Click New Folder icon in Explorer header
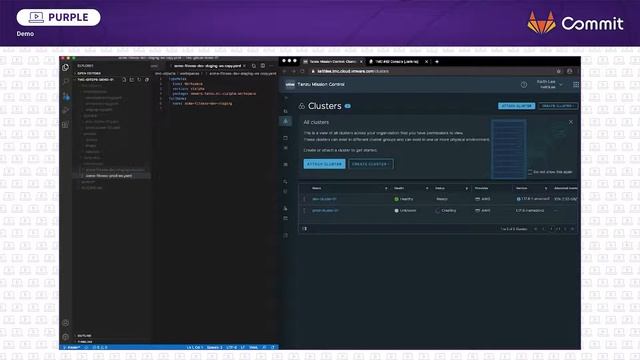 click(131, 80)
